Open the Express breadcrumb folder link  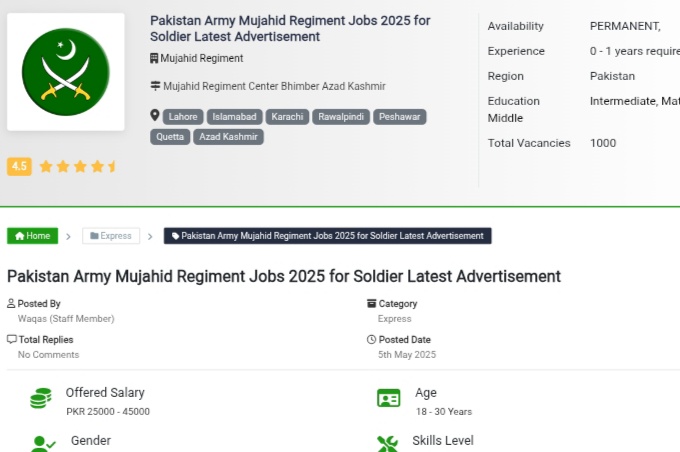[x=111, y=236]
